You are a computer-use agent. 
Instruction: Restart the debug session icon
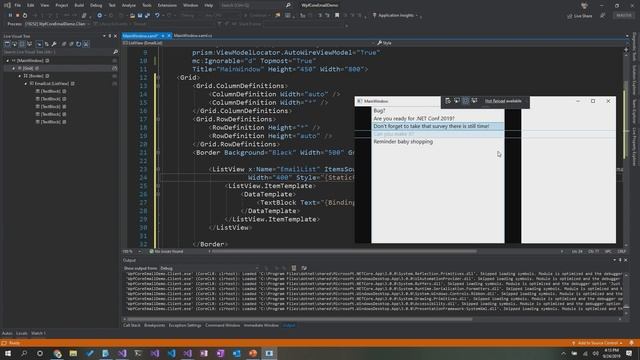click(25, 16)
